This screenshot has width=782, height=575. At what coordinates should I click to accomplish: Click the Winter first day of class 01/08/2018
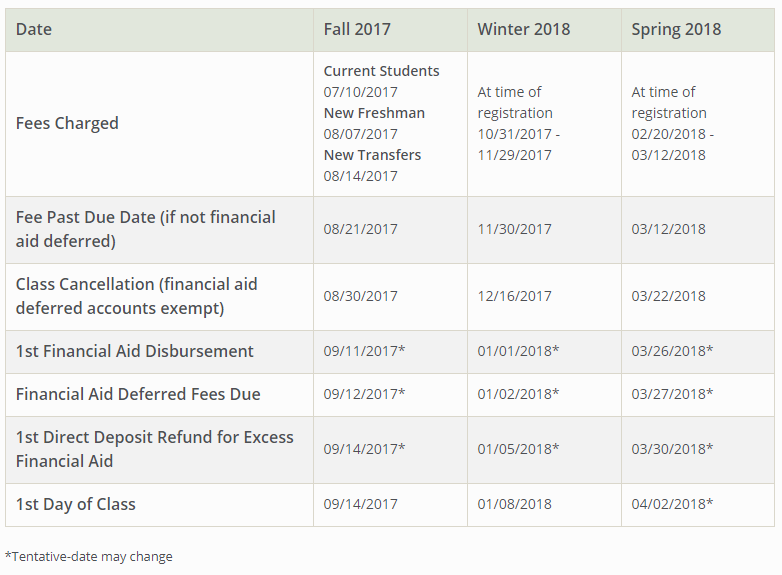pyautogui.click(x=514, y=504)
